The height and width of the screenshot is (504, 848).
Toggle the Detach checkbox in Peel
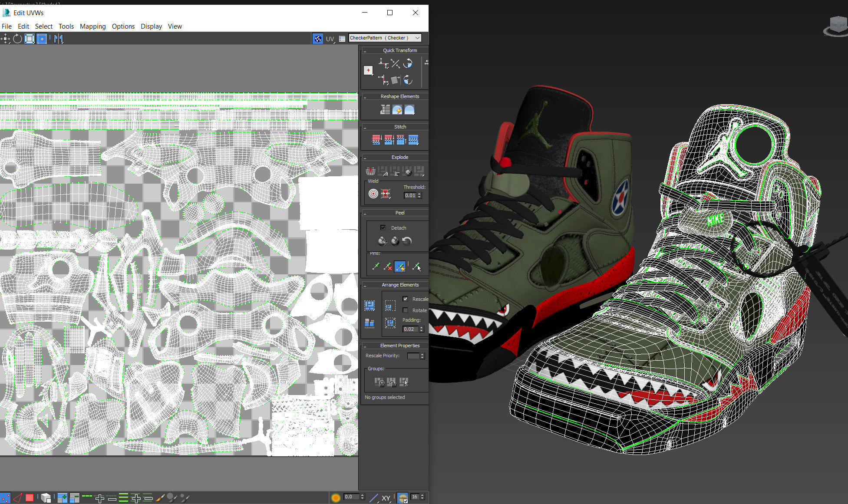pyautogui.click(x=383, y=227)
